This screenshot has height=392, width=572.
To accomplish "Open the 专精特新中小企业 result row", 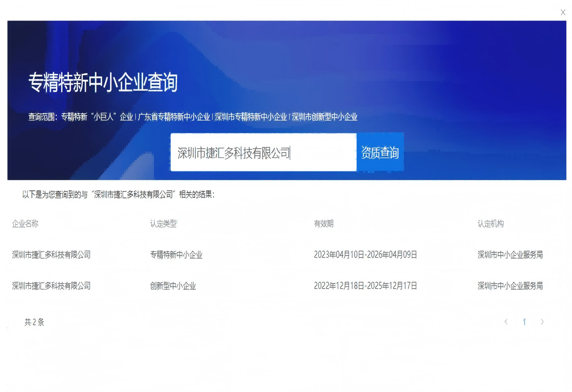I will pyautogui.click(x=176, y=255).
